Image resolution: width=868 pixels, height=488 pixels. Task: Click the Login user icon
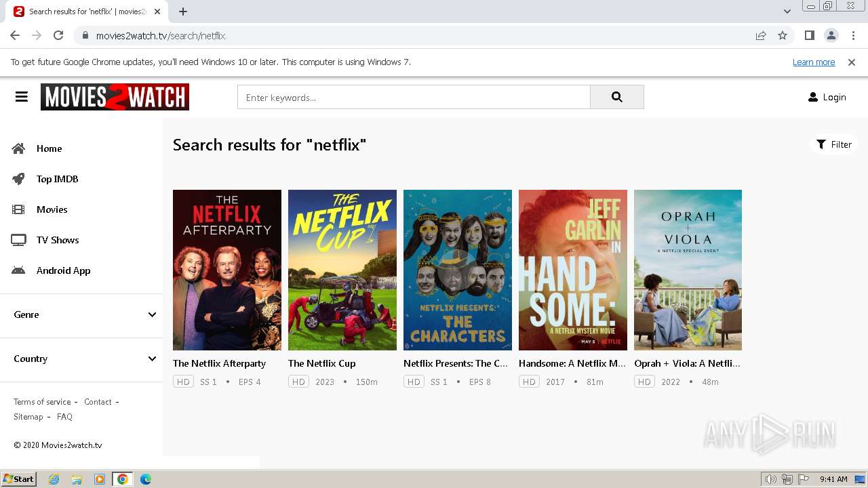coord(813,97)
